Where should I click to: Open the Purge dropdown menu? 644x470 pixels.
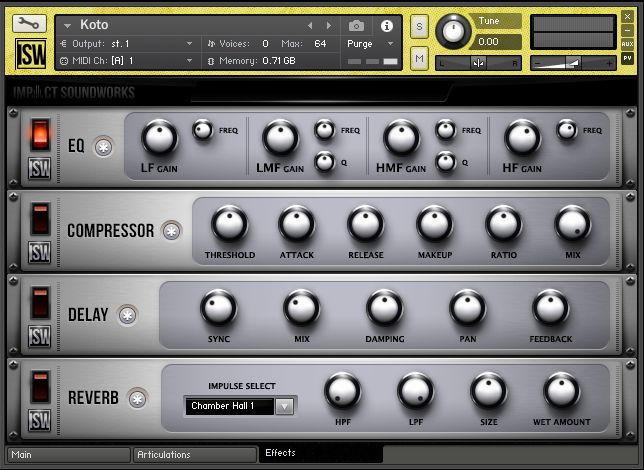click(x=390, y=44)
